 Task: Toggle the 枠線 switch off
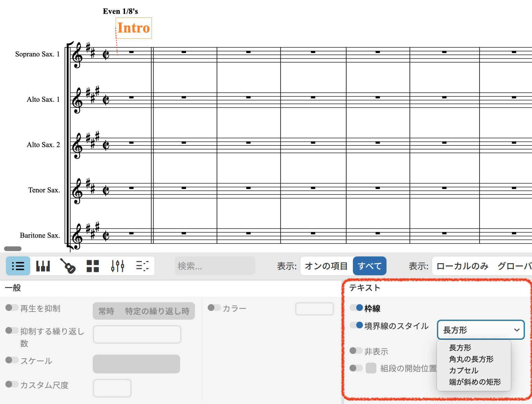click(356, 308)
